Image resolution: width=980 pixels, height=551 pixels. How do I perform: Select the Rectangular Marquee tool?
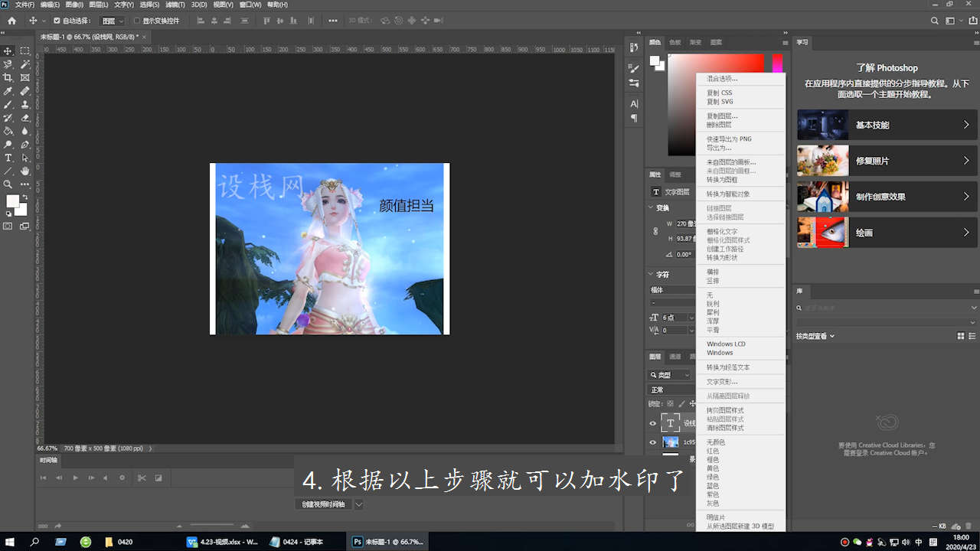pyautogui.click(x=25, y=51)
